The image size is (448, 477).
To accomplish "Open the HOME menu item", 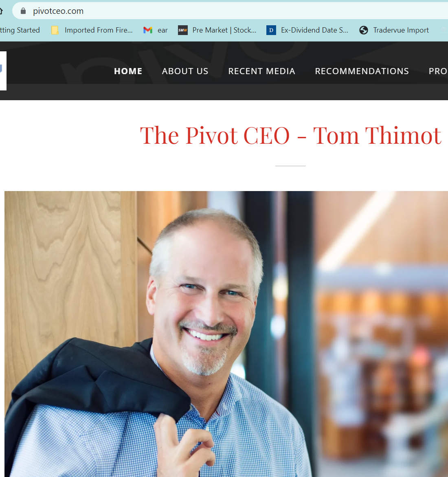I will (128, 71).
